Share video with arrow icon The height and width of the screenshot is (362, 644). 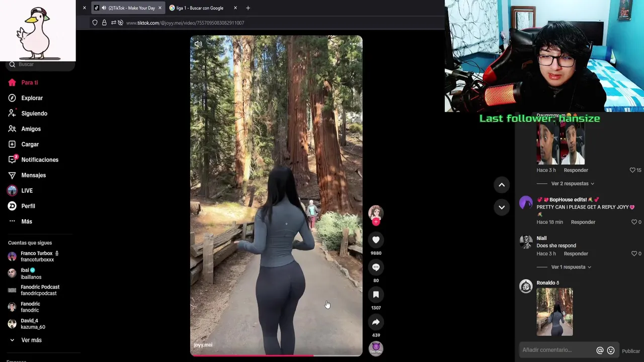376,322
